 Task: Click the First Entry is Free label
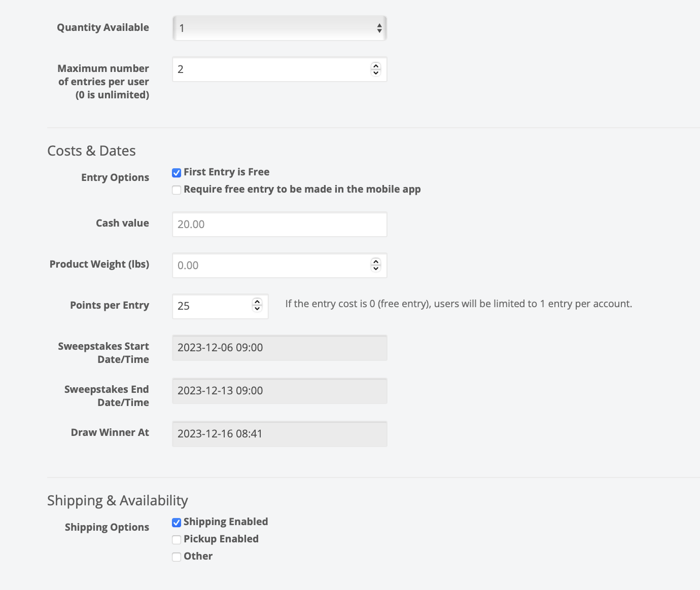click(x=226, y=172)
